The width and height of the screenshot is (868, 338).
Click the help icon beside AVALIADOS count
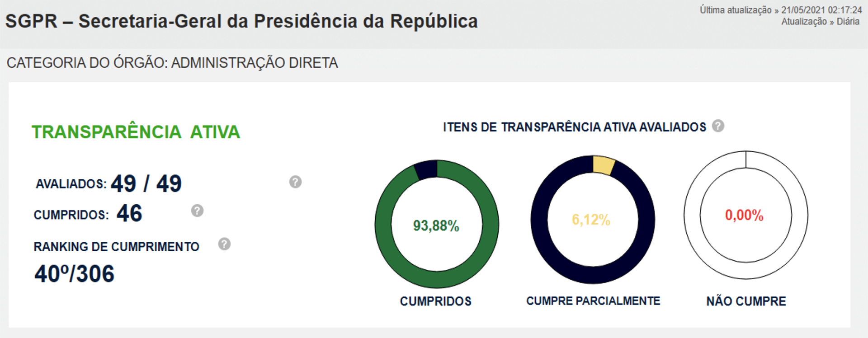[x=295, y=182]
